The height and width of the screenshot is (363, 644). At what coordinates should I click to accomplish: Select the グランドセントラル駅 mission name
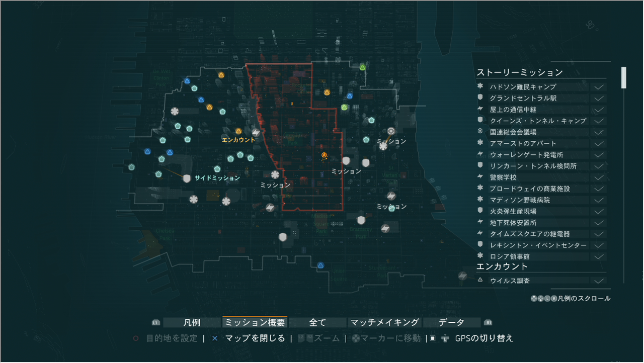pos(523,98)
